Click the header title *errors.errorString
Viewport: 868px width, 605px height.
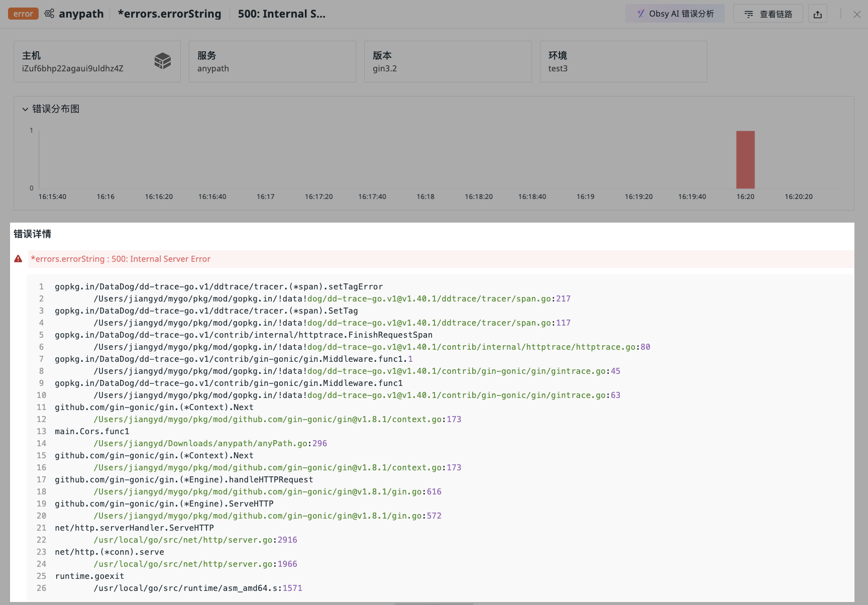tap(169, 14)
